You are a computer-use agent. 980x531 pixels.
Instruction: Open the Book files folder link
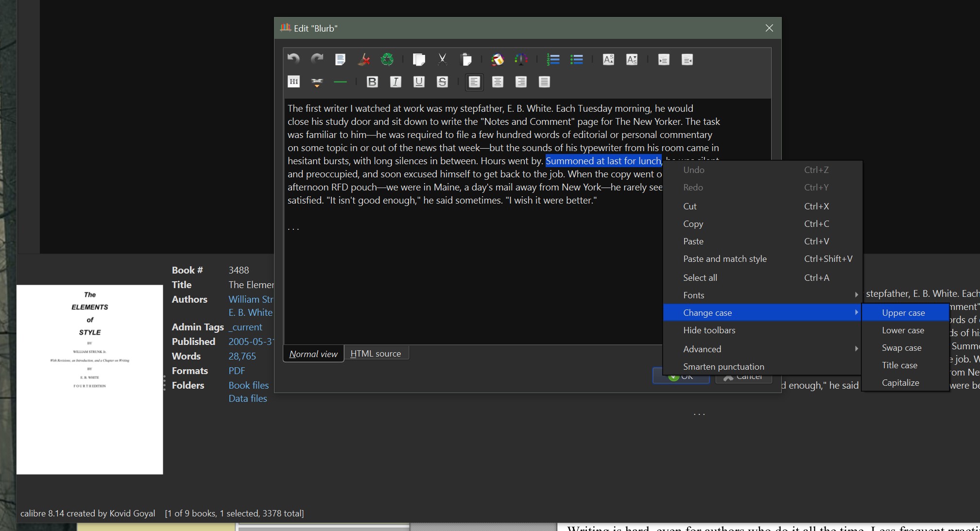248,385
